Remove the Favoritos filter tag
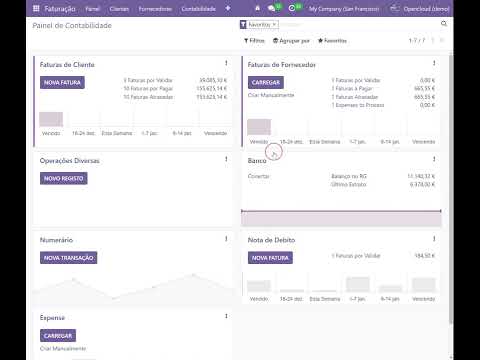This screenshot has width=480, height=360. tap(274, 24)
